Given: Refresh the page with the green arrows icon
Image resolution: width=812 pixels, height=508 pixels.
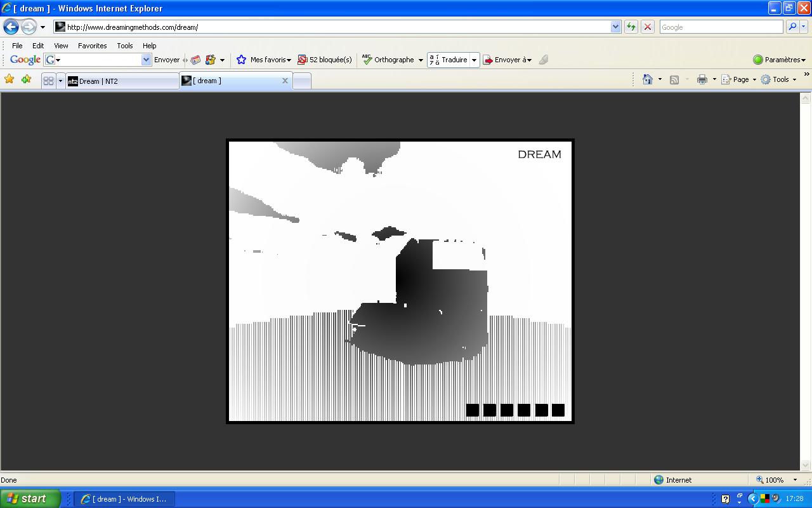Looking at the screenshot, I should point(631,27).
